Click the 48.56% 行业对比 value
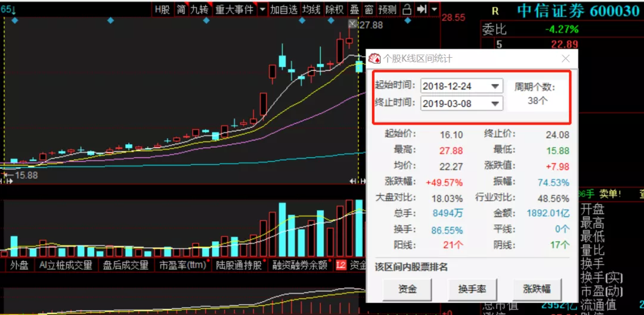 (x=553, y=198)
